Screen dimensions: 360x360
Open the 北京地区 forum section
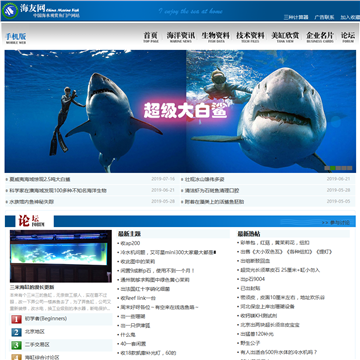click(35, 332)
